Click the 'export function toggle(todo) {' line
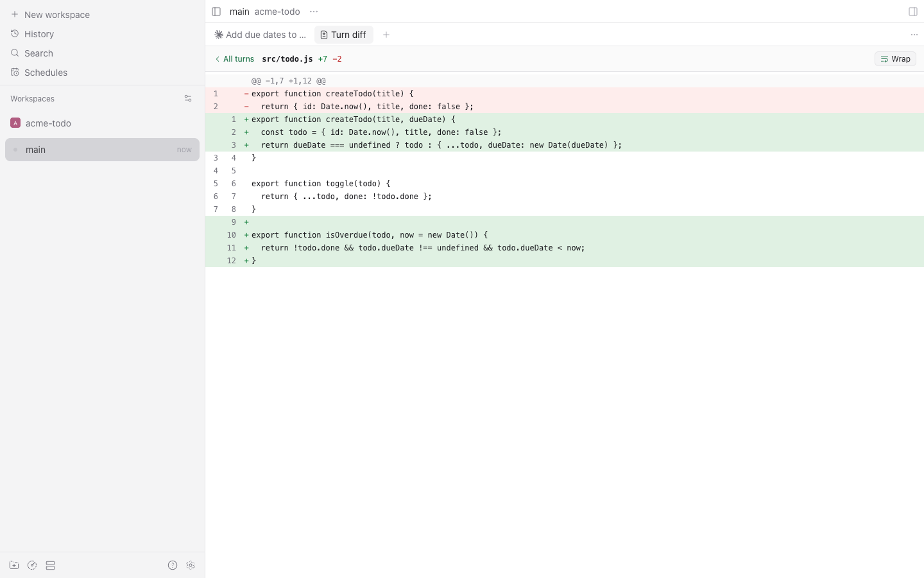The image size is (924, 578). pyautogui.click(x=565, y=184)
